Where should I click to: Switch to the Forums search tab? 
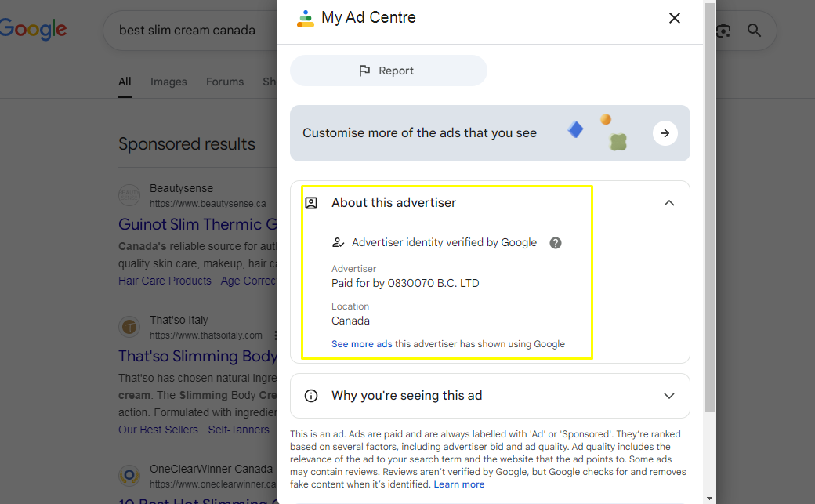[225, 82]
